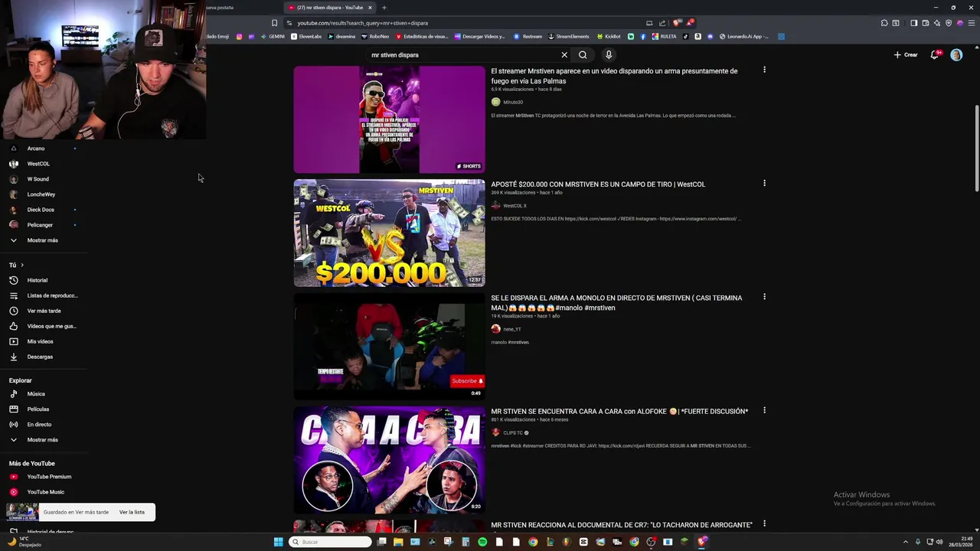Viewport: 980px width, 551px height.
Task: Show hidden system tray icons
Action: (x=906, y=542)
